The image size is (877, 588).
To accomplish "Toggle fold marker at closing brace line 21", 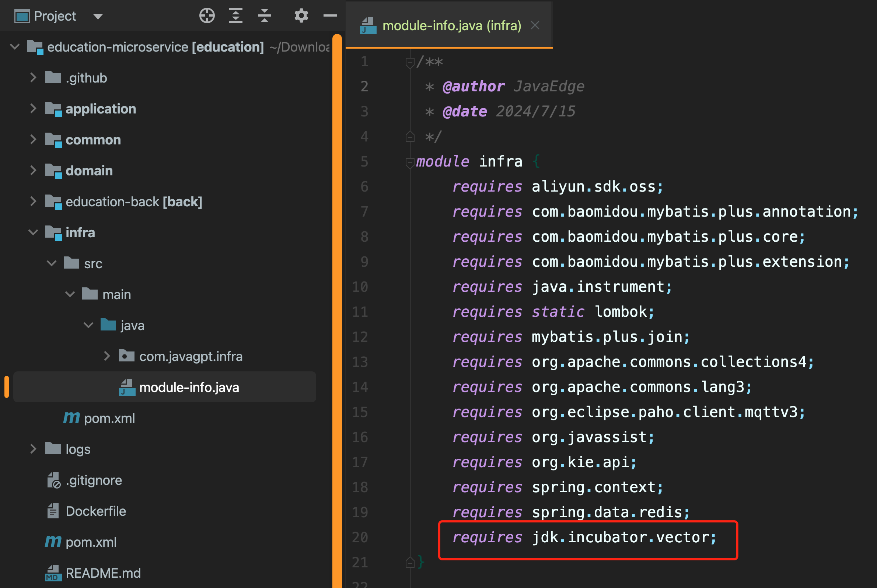I will click(410, 563).
